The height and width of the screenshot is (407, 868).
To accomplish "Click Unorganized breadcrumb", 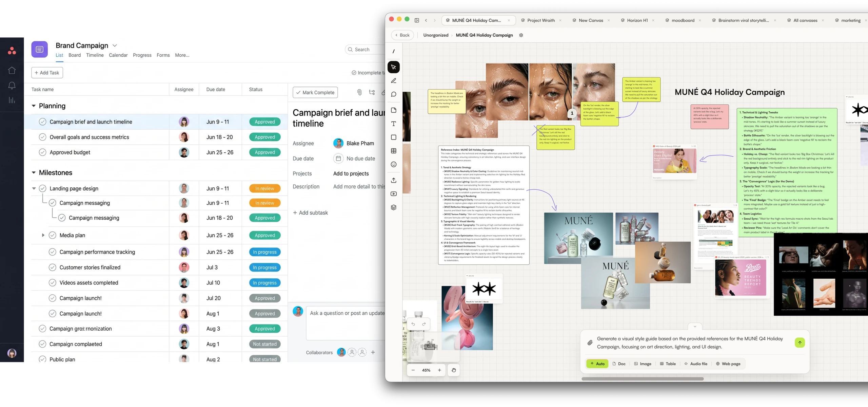I will point(436,35).
